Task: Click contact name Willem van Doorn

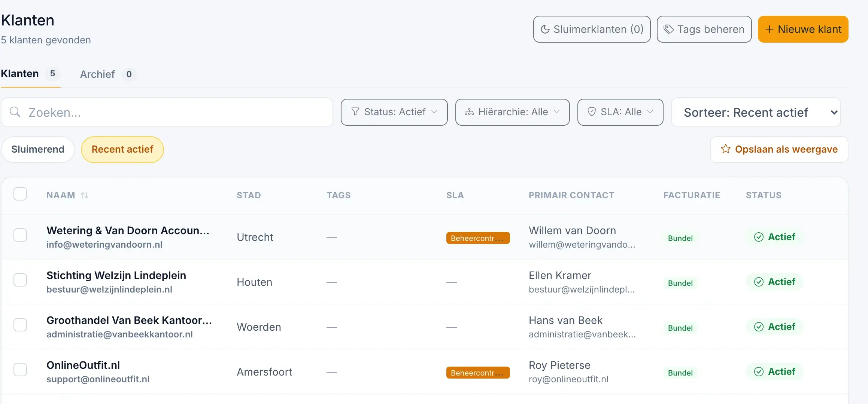Action: point(572,230)
